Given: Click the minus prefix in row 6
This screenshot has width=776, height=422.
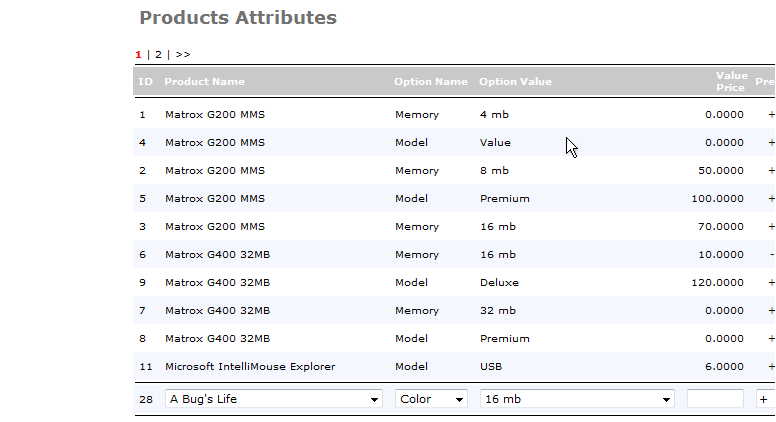Looking at the screenshot, I should click(771, 255).
